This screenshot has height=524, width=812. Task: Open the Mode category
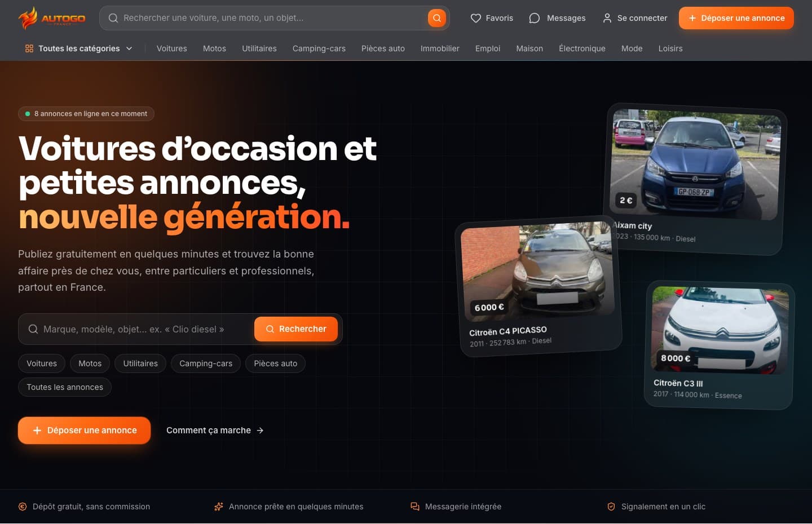coord(632,48)
